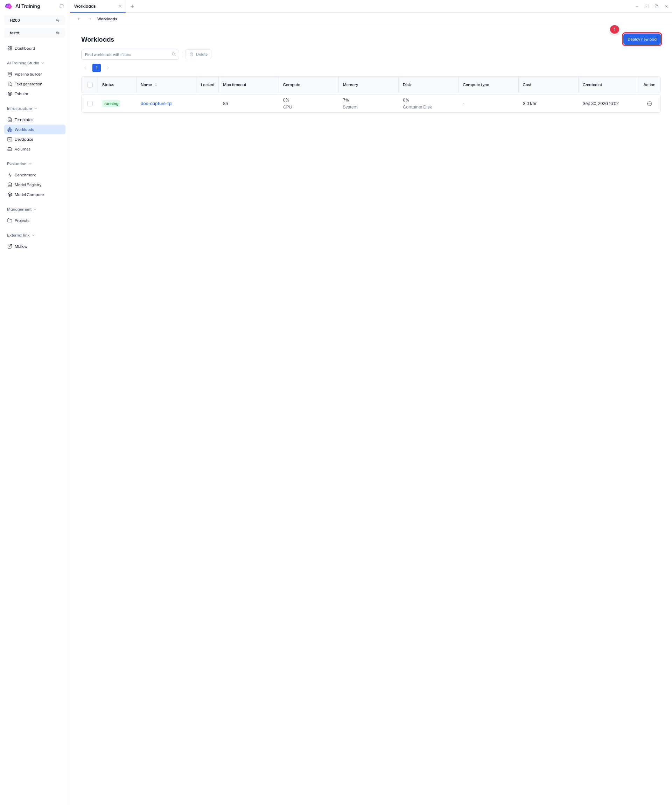Click the running status badge
This screenshot has height=805, width=672.
coord(111,104)
